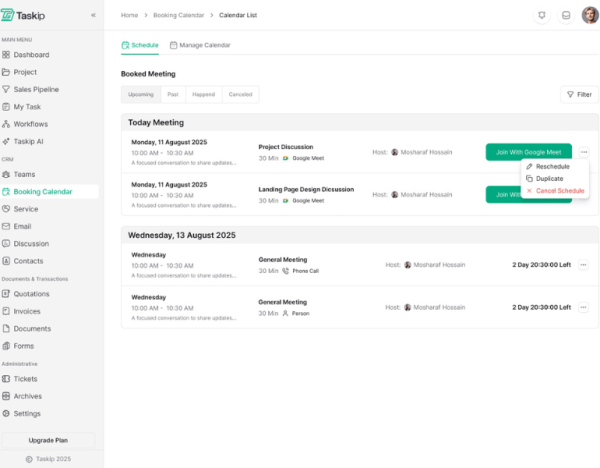Viewport: 600px width, 468px height.
Task: Go to Workflows in sidebar
Action: [30, 123]
